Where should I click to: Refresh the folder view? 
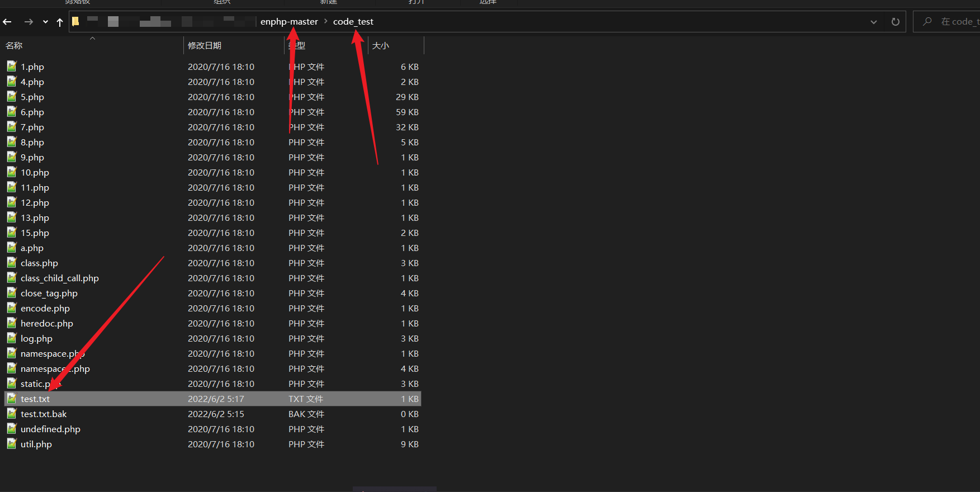pos(896,22)
